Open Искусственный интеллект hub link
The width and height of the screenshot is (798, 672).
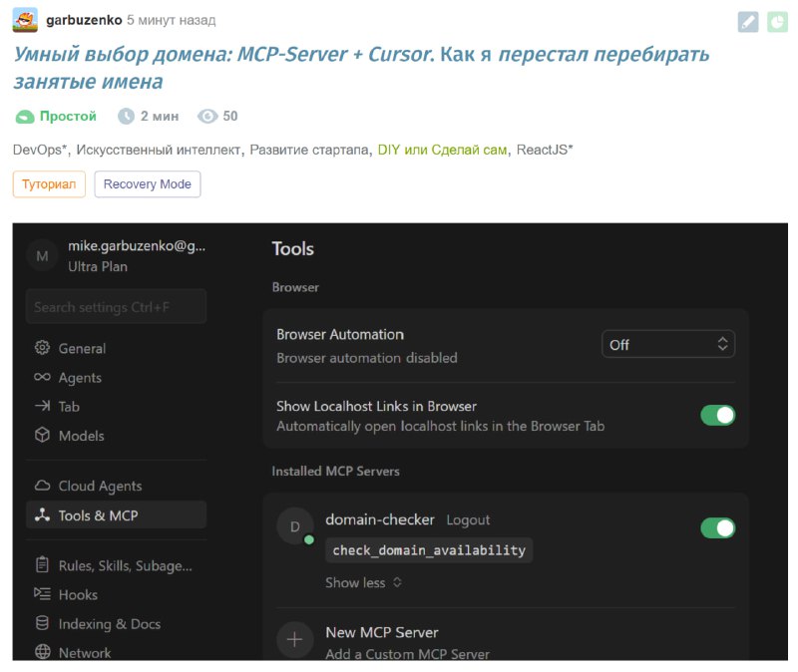pyautogui.click(x=158, y=150)
